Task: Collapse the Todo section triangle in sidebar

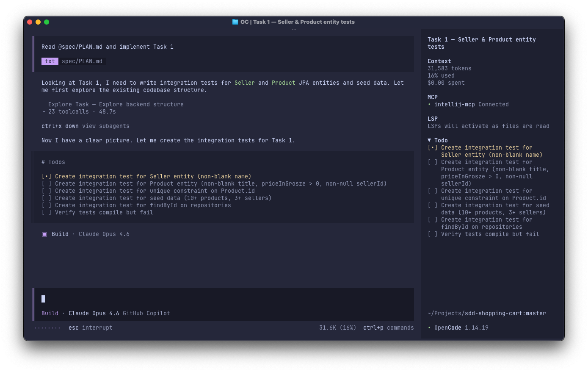Action: (x=429, y=140)
